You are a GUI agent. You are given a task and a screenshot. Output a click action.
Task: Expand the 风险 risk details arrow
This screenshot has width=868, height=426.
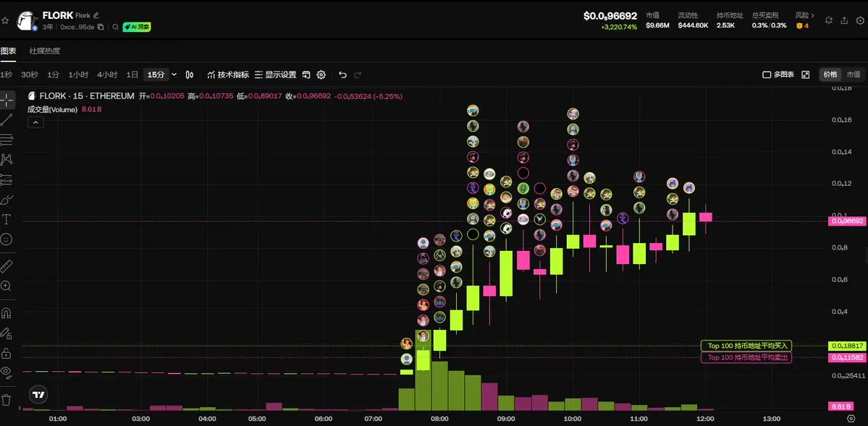[813, 15]
